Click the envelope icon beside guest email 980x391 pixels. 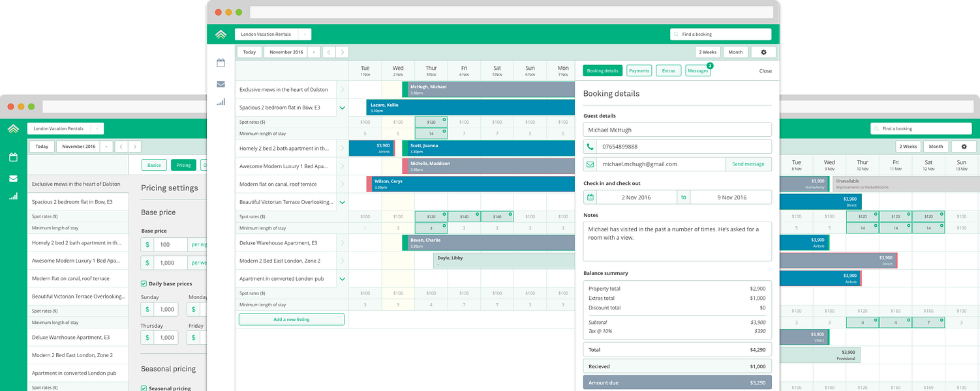tap(590, 164)
